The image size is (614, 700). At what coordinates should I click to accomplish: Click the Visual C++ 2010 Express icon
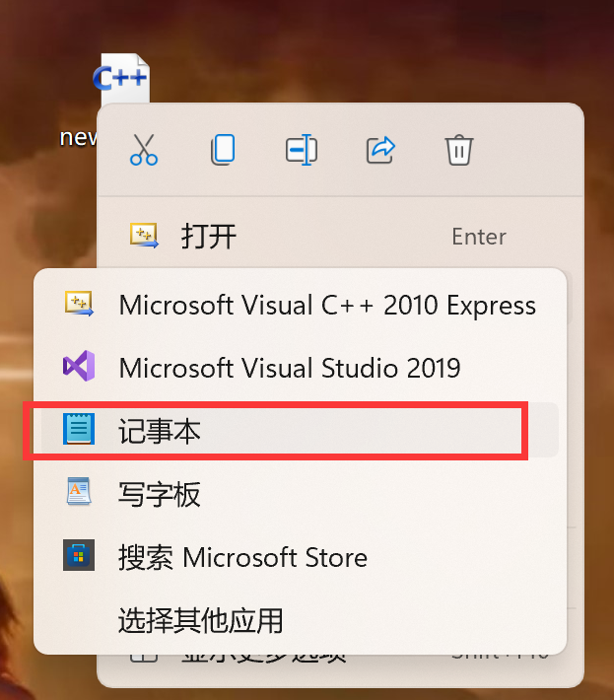point(79,304)
